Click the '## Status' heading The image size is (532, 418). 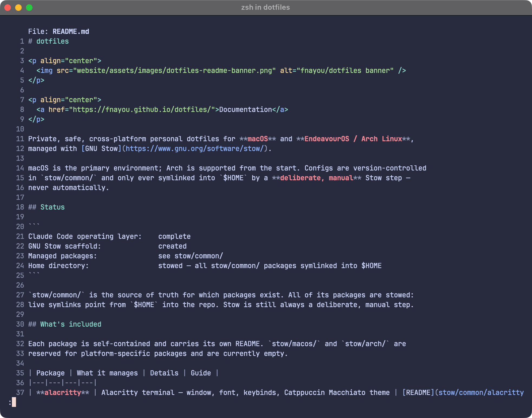pyautogui.click(x=46, y=207)
